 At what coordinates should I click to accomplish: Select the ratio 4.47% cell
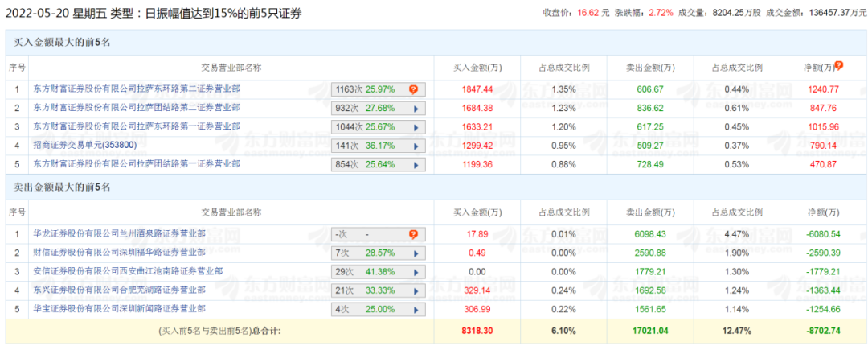737,234
